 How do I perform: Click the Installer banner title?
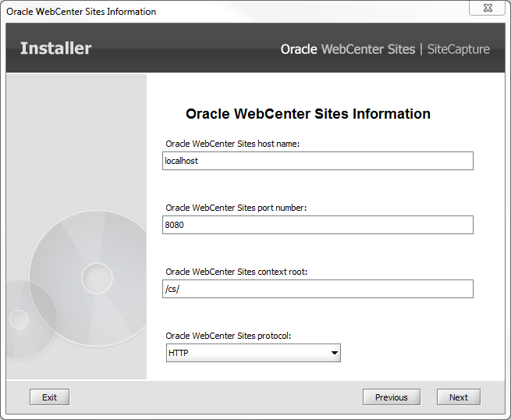(55, 48)
